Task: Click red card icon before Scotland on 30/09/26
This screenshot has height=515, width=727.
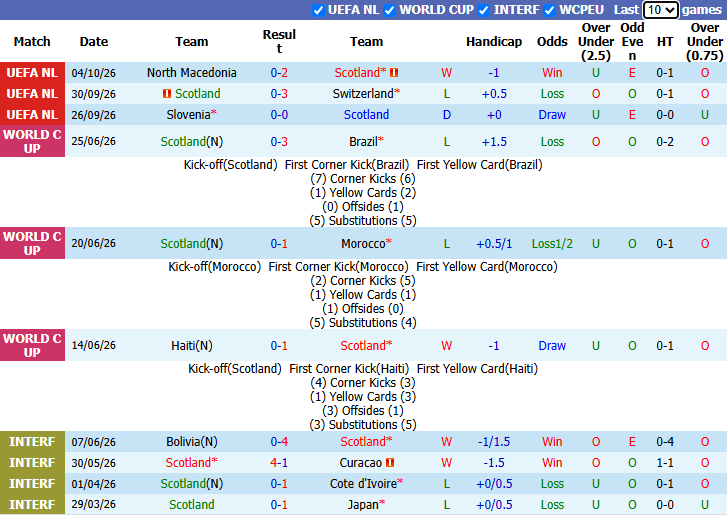Action: [167, 94]
